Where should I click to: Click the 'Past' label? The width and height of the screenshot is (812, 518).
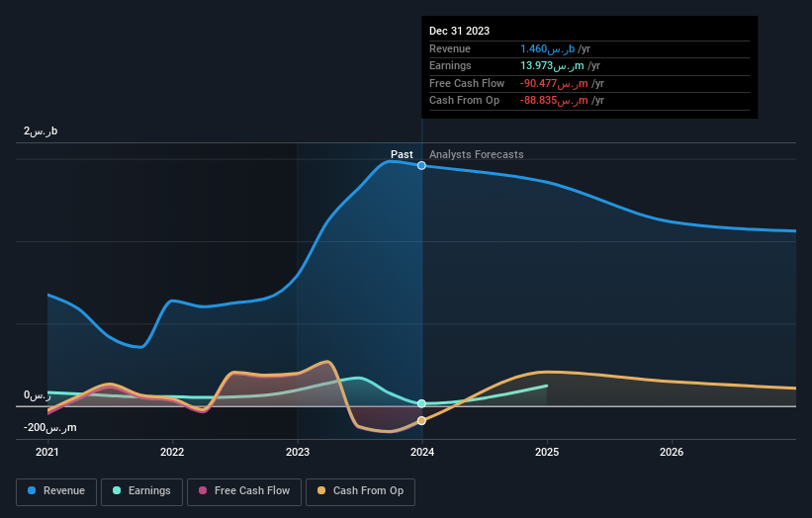(x=402, y=155)
